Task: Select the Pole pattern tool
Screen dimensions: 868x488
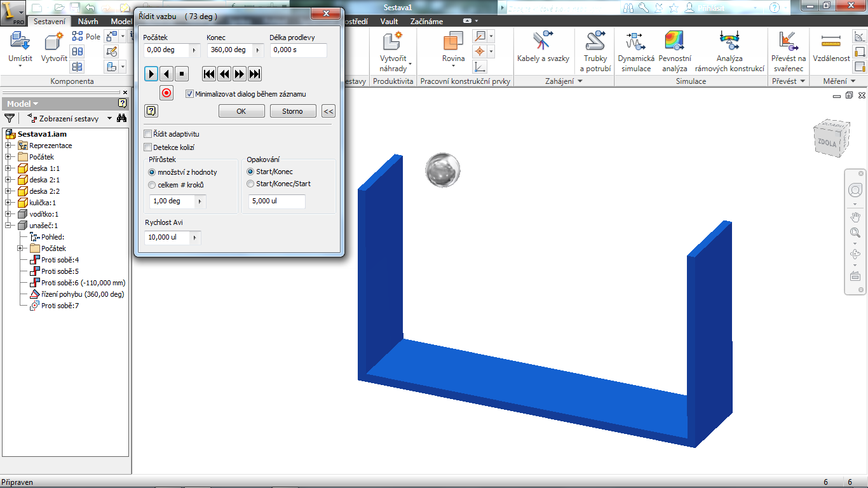Action: click(86, 37)
